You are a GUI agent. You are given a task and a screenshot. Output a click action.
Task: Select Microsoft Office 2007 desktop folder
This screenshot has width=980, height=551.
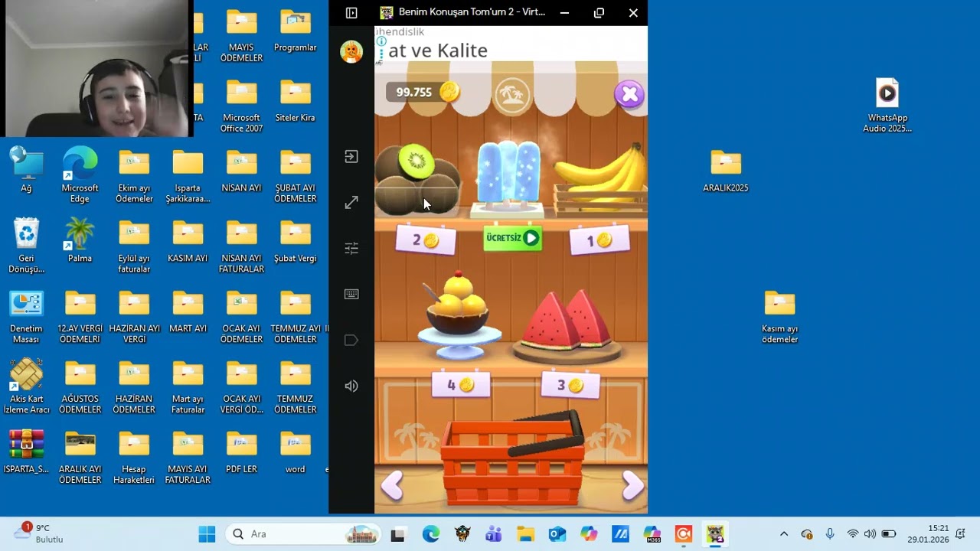tap(242, 106)
